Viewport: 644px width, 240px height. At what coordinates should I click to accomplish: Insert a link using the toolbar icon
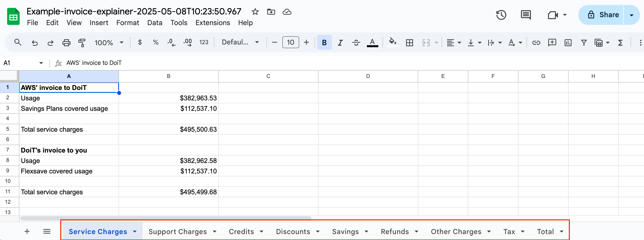(x=536, y=42)
